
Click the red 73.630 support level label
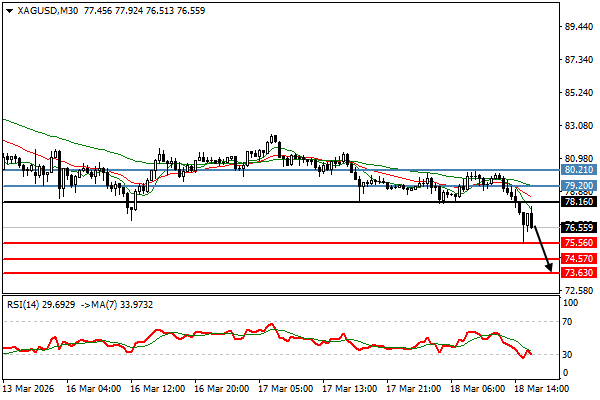point(578,272)
